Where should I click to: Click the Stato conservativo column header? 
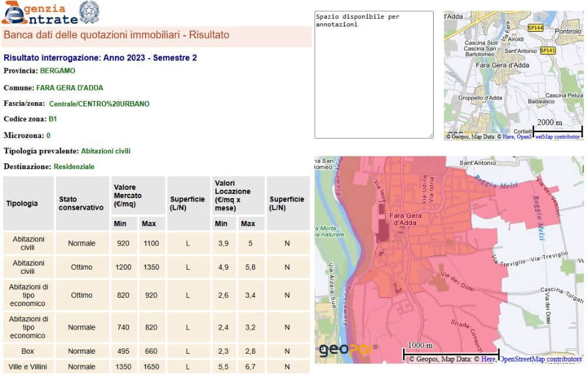point(82,203)
